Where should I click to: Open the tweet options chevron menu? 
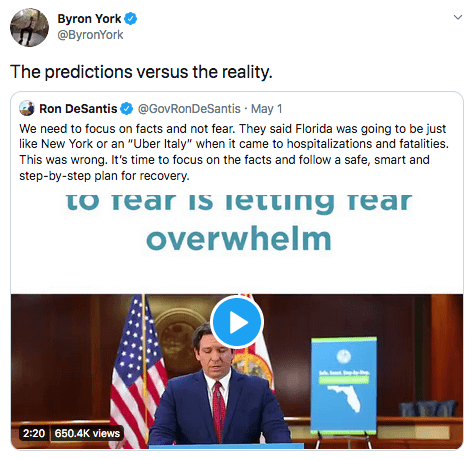coord(458,17)
